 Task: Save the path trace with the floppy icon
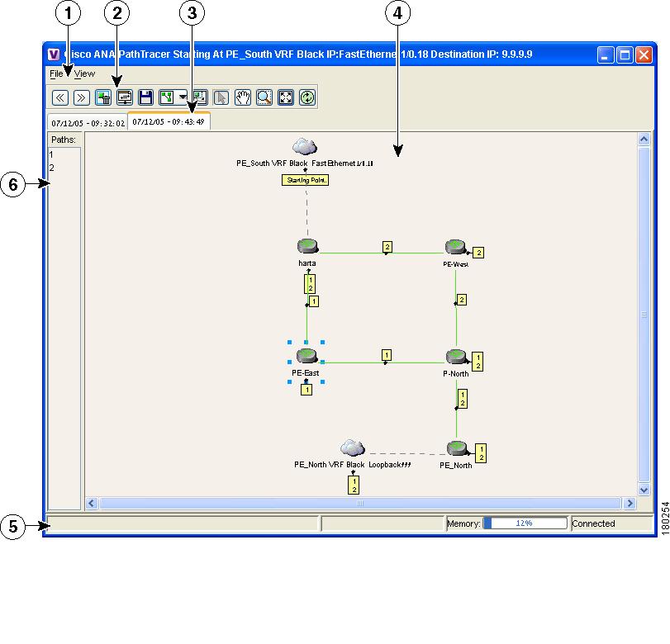pos(145,97)
